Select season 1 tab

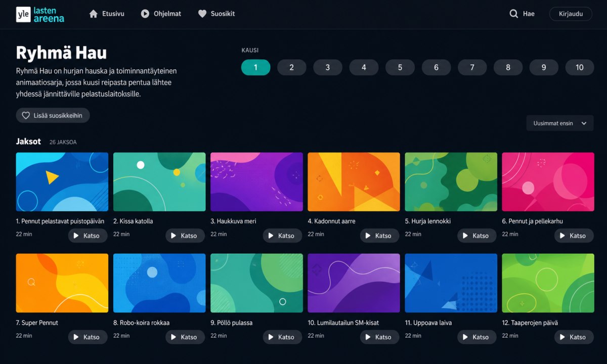[x=255, y=67]
